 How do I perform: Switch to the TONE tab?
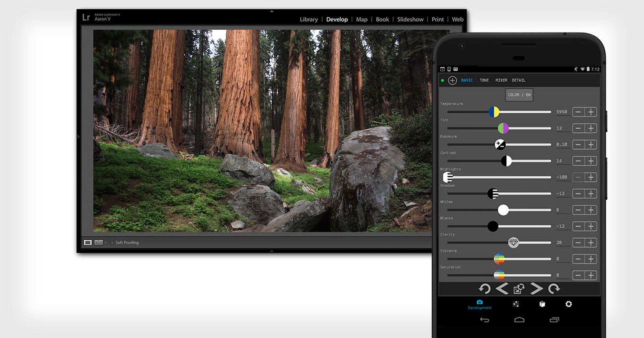tap(484, 80)
